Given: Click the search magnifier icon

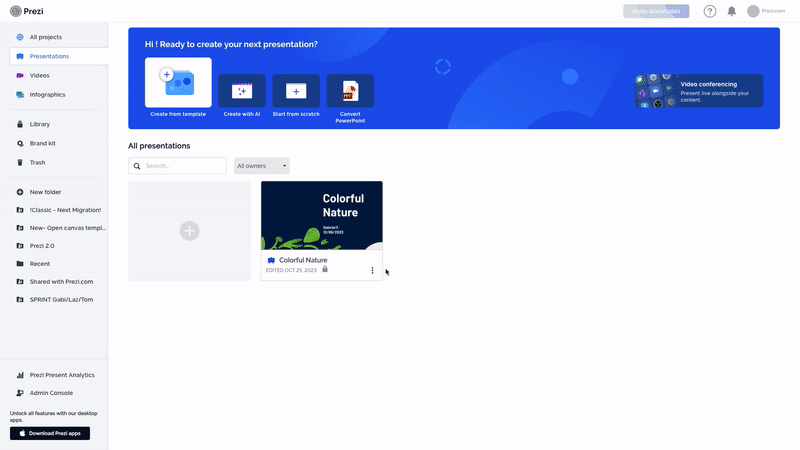Looking at the screenshot, I should tap(137, 166).
